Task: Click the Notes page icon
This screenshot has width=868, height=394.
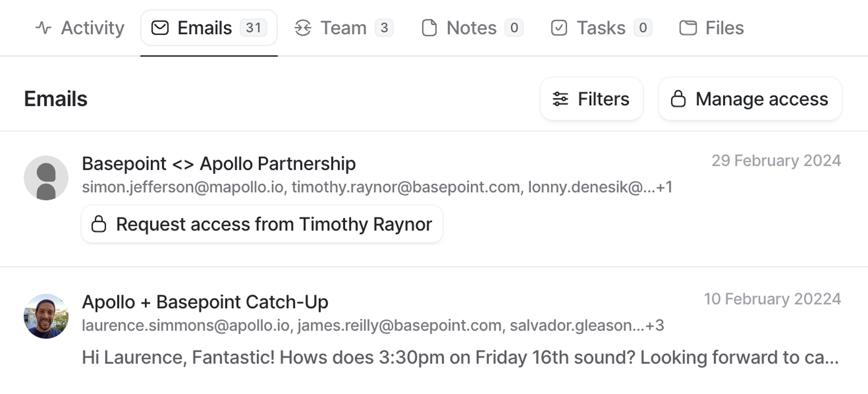Action: 429,28
